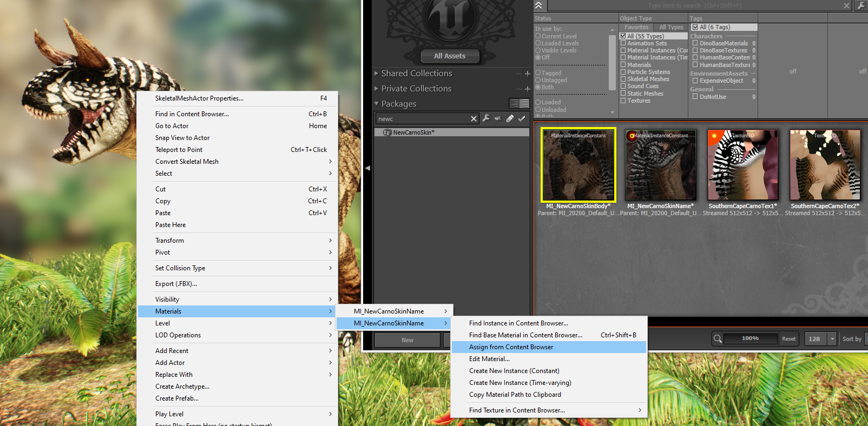The image size is (868, 426).
Task: Select the Loaded Levels radio option
Action: [x=538, y=43]
